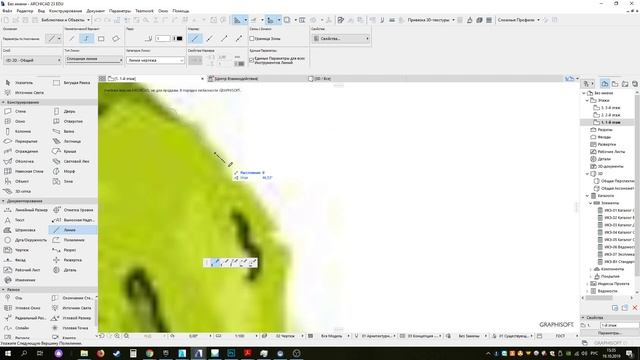The width and height of the screenshot is (640, 360).
Task: Collapse the Конструирование toolbox section
Action: 4,102
